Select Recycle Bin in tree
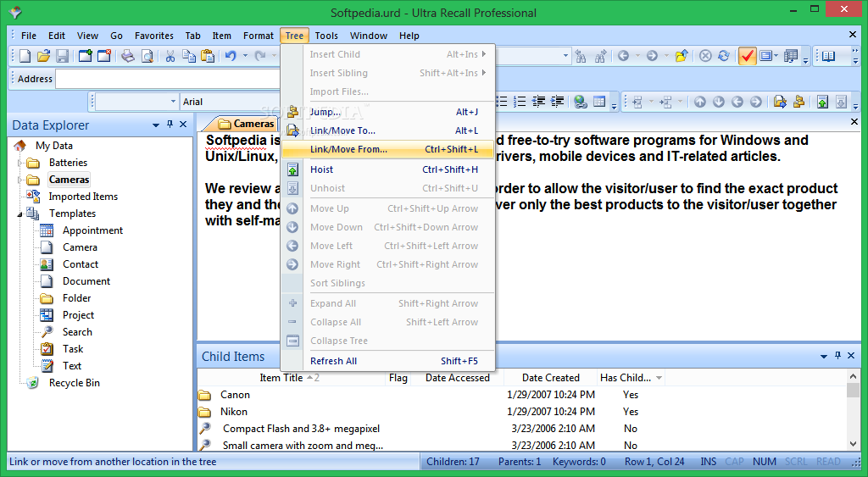This screenshot has height=477, width=868. click(x=75, y=383)
